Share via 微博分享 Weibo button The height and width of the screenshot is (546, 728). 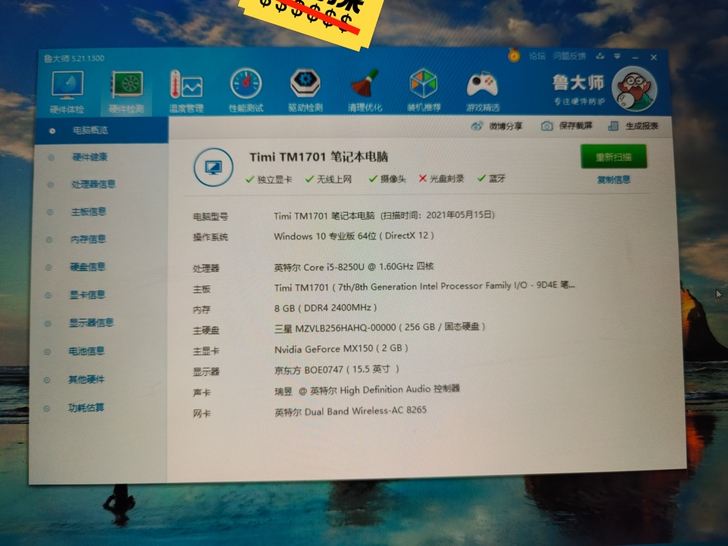496,126
